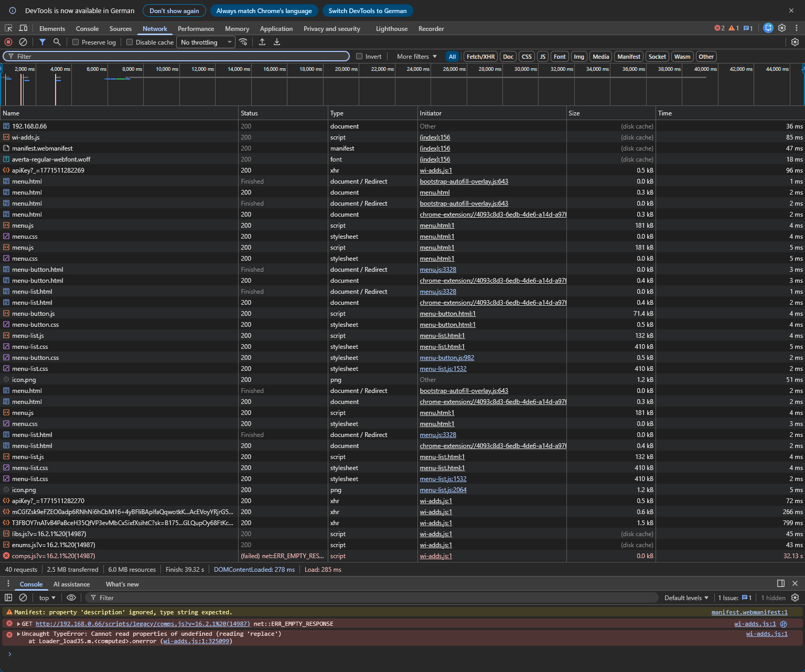Open the Default levels dropdown

[686, 598]
